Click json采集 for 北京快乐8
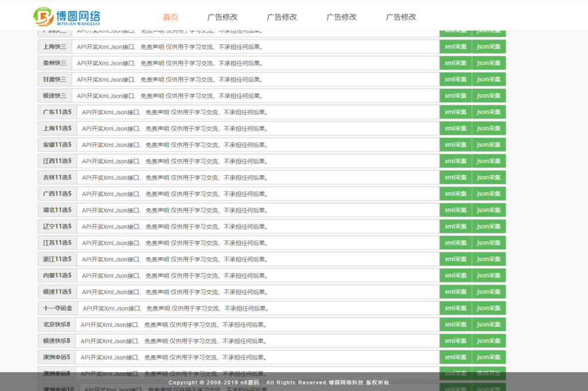The height and width of the screenshot is (391, 588). [x=489, y=324]
